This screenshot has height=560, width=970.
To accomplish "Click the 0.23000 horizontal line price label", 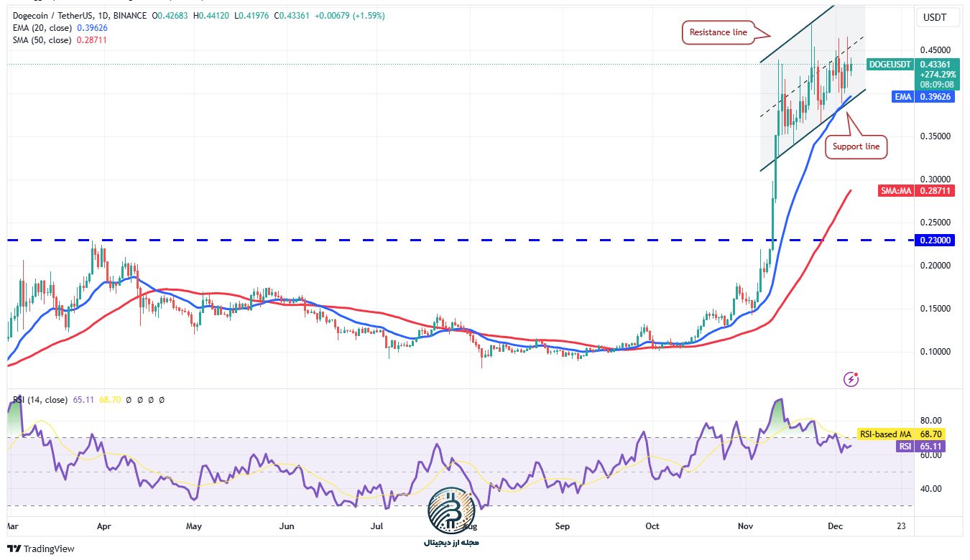I will coord(935,241).
